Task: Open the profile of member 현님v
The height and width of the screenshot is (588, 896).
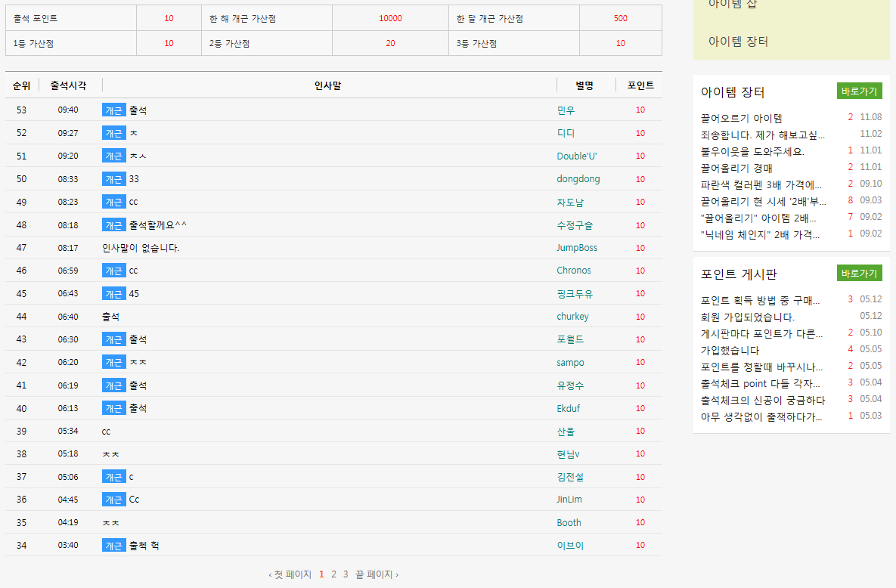Action: (x=568, y=453)
